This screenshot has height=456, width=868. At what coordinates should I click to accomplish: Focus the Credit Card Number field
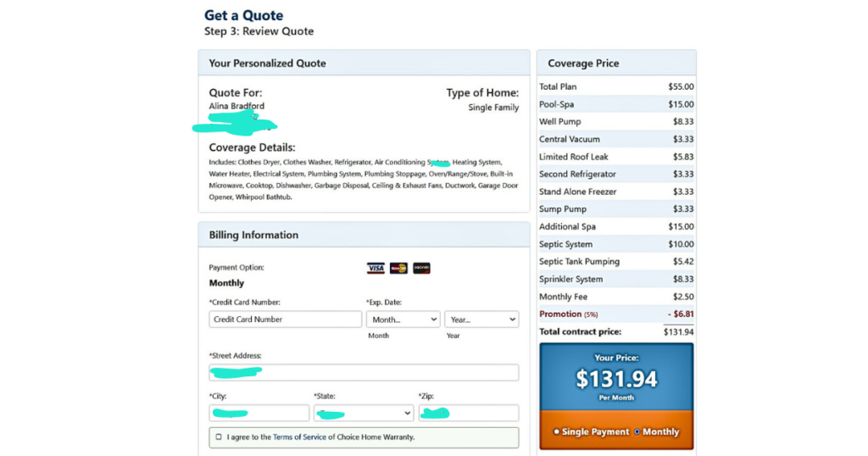pos(285,320)
